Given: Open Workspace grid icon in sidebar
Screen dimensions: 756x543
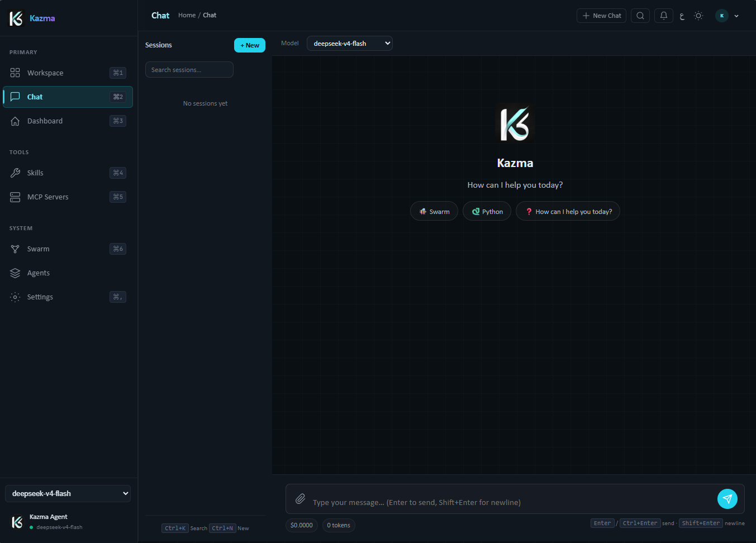Looking at the screenshot, I should (15, 73).
